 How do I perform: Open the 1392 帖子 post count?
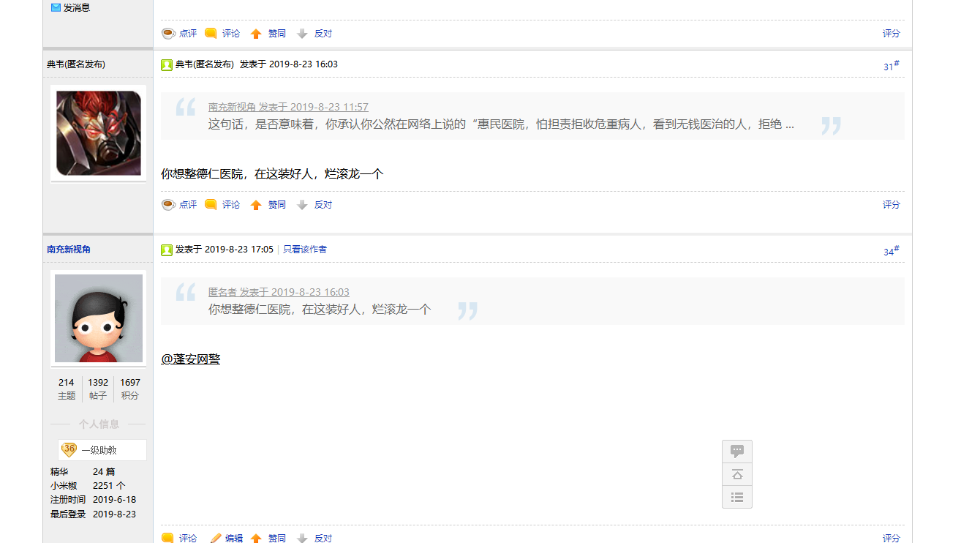pyautogui.click(x=98, y=383)
